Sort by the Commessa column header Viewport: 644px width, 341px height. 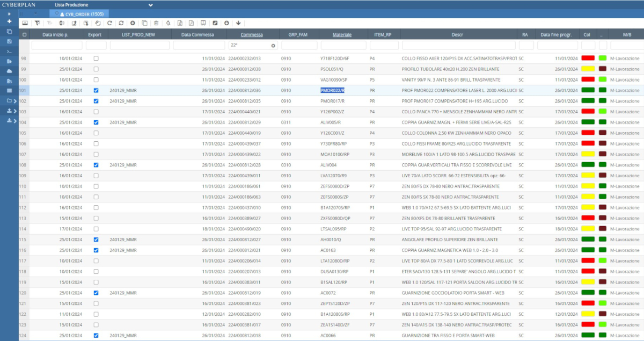[x=252, y=34]
